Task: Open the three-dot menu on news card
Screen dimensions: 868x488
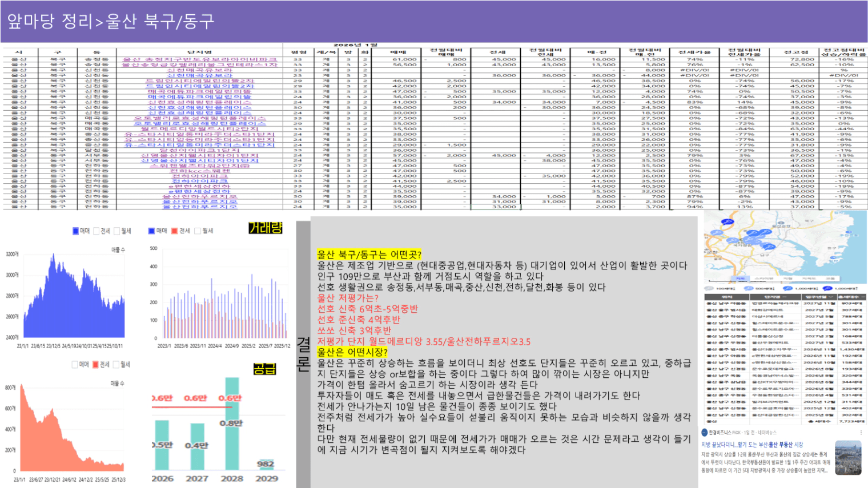Action: pos(860,433)
